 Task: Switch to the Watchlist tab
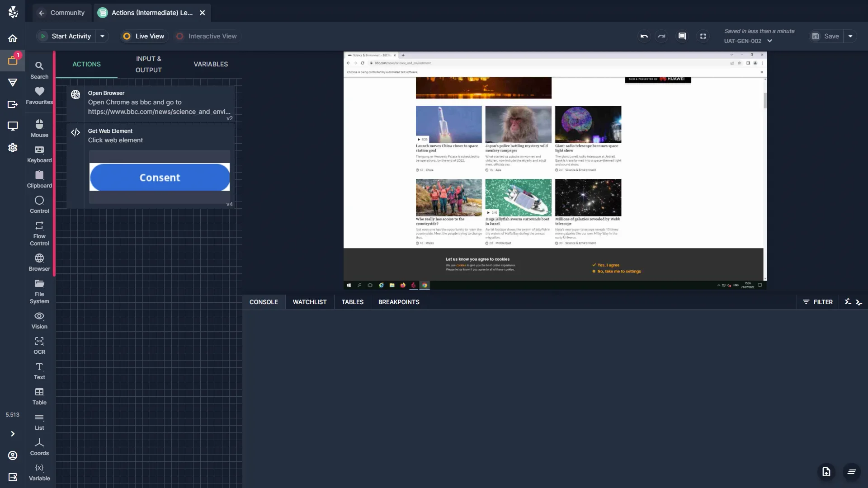(309, 302)
